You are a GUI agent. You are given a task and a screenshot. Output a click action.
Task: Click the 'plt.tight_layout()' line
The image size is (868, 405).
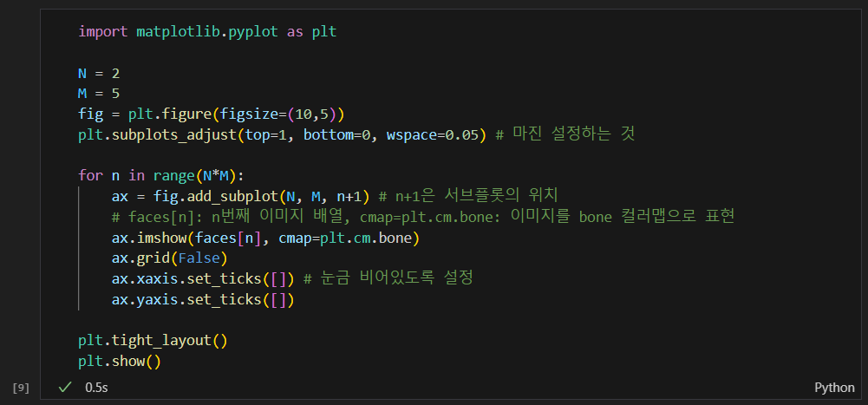(153, 341)
